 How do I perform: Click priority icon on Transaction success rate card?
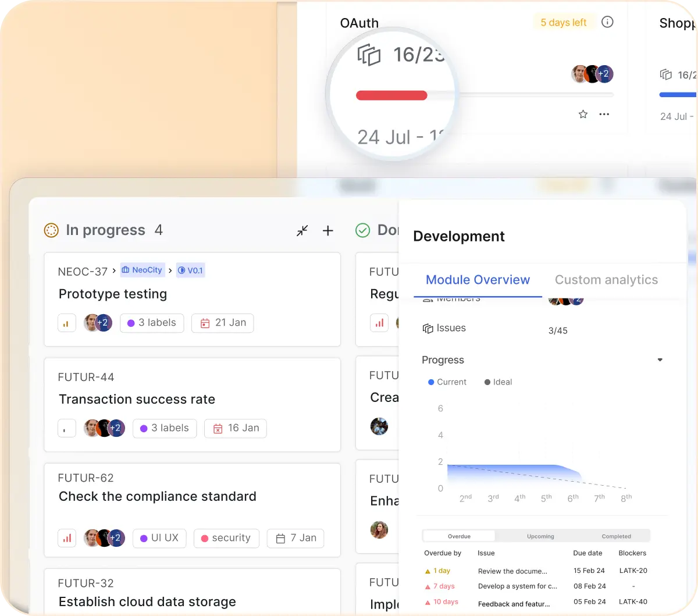click(67, 429)
